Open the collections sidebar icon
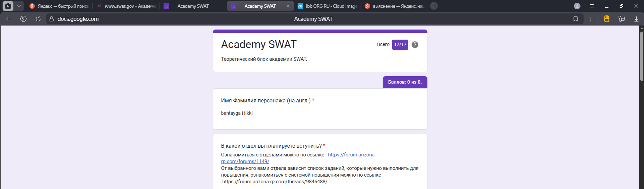The height and width of the screenshot is (189, 644). click(x=622, y=19)
